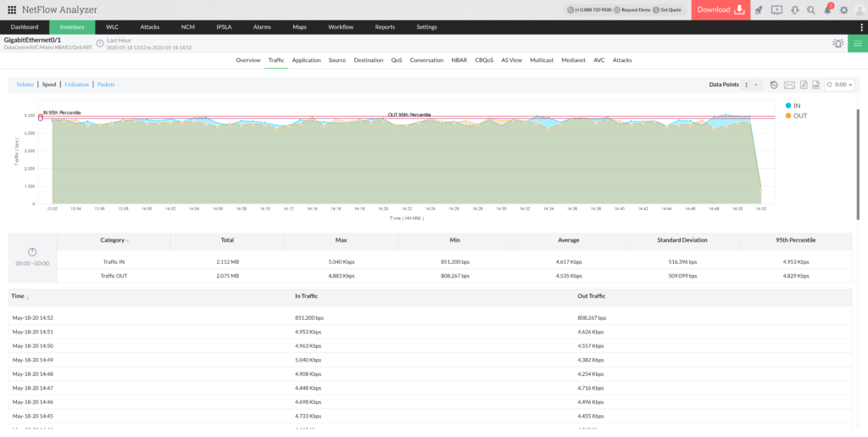This screenshot has height=437, width=868.
Task: Open the notifications bell icon
Action: click(828, 10)
